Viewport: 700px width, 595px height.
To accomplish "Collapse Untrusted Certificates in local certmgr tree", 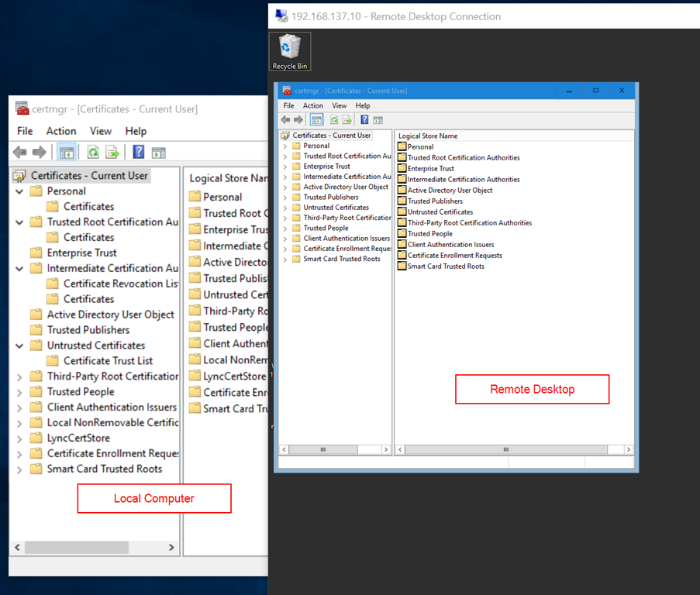I will coord(19,346).
